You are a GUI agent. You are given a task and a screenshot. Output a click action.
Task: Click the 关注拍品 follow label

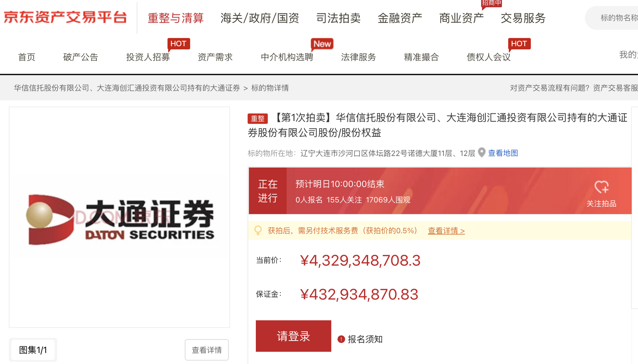point(601,204)
